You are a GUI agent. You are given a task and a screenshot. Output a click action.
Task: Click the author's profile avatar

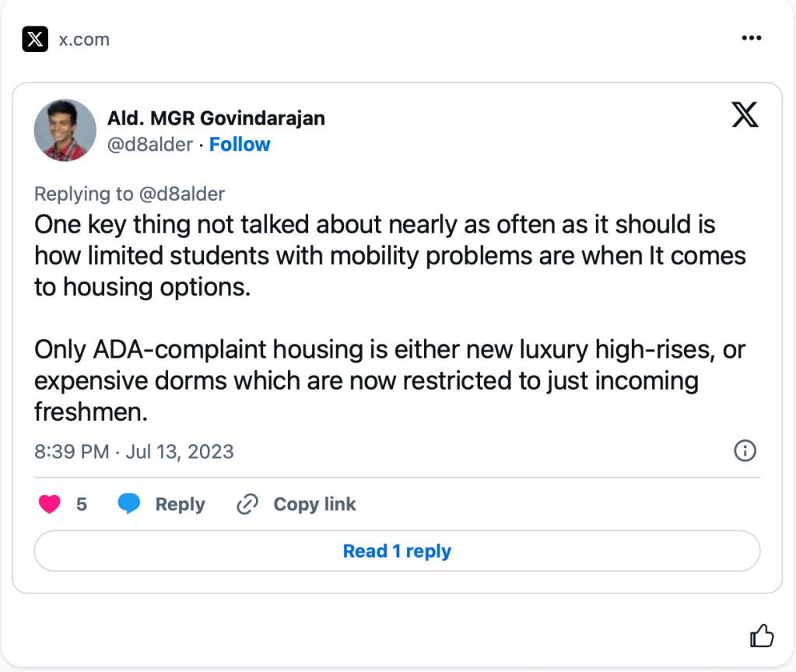(65, 130)
